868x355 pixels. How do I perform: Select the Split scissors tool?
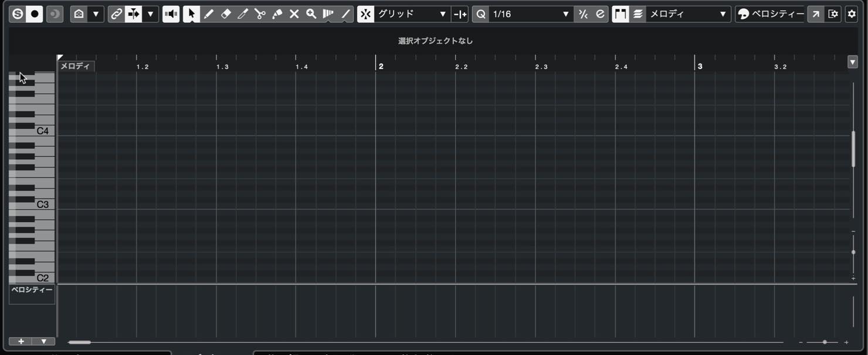260,14
